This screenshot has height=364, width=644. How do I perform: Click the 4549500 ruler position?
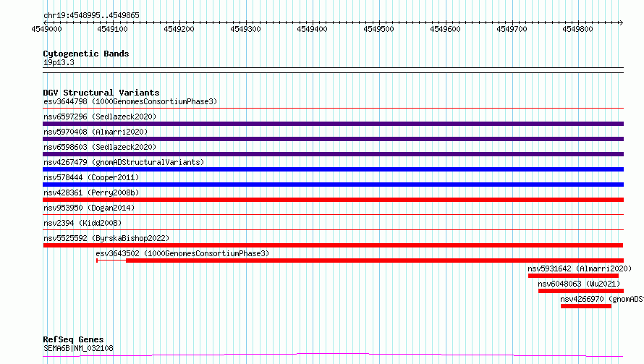tap(378, 29)
